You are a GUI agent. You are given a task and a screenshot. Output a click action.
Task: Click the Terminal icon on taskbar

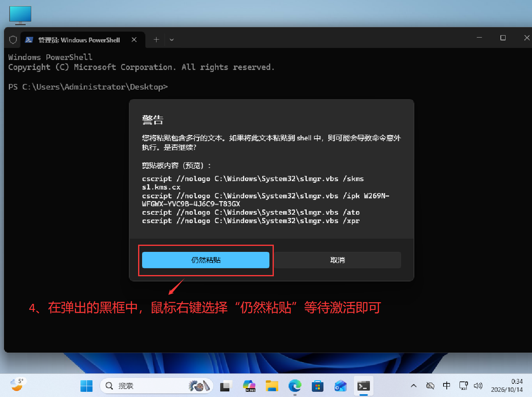tap(363, 386)
